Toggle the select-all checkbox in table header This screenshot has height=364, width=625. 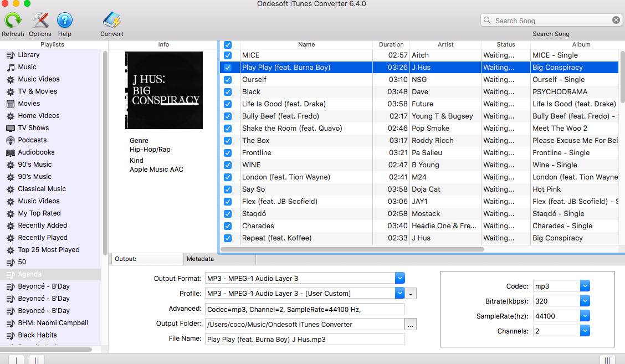(x=228, y=45)
